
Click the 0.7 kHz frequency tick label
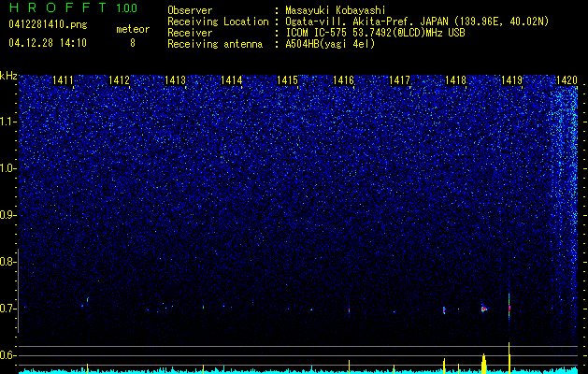(x=7, y=309)
